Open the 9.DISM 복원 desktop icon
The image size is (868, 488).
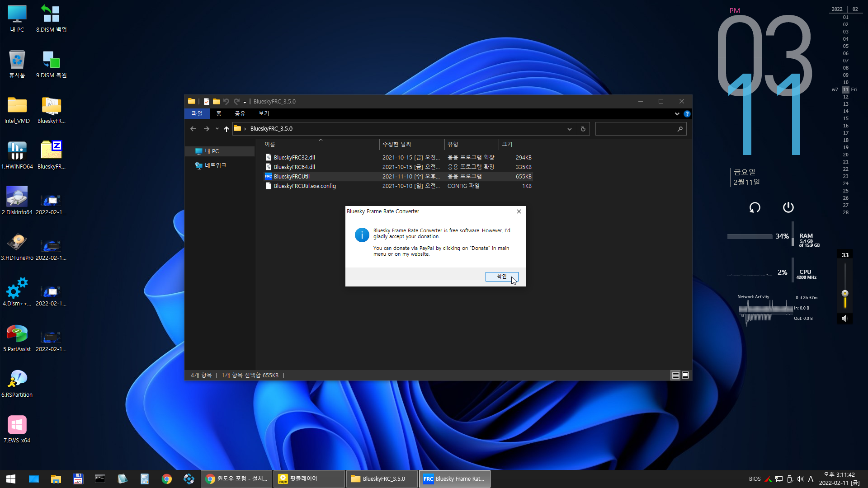pos(51,64)
